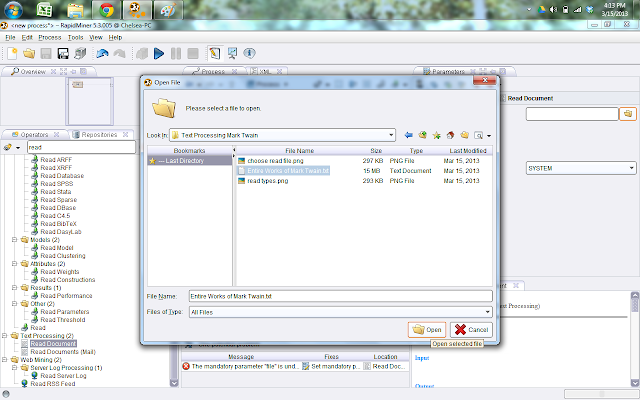The width and height of the screenshot is (640, 400).
Task: Click the Print toolbar icon
Action: (80, 53)
